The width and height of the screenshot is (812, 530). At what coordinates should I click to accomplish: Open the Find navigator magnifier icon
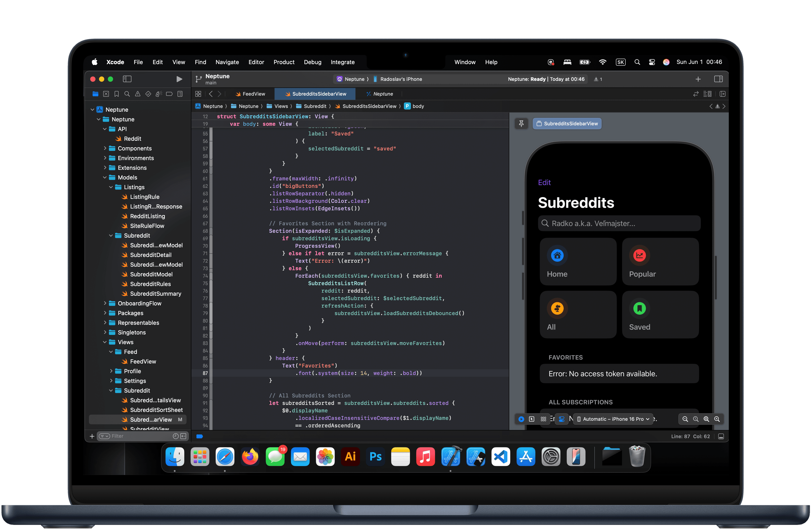(x=127, y=94)
